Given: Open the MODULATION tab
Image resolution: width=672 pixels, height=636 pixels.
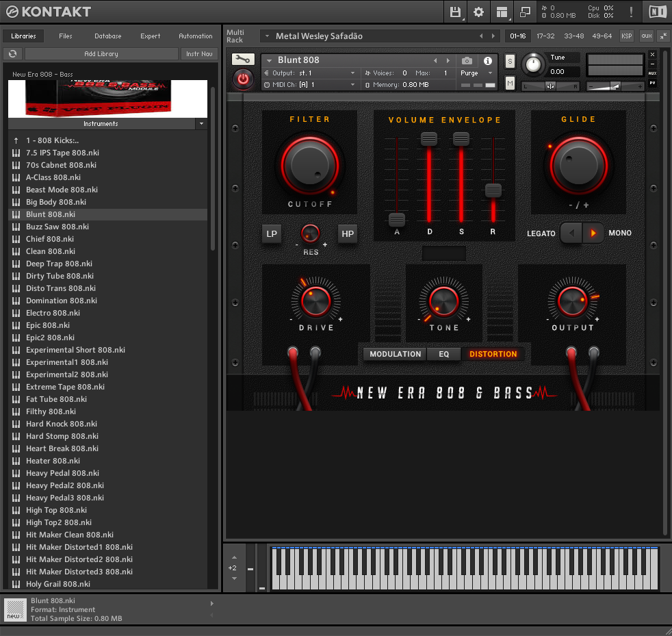Looking at the screenshot, I should 395,354.
